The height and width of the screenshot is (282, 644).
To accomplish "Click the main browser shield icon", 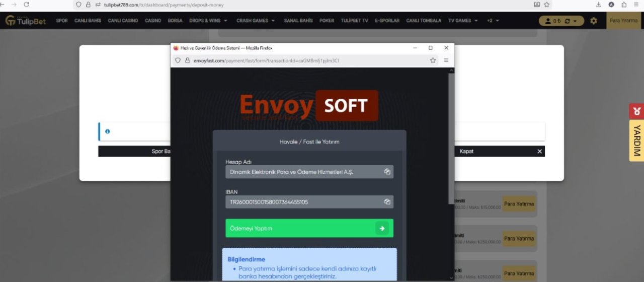I will [78, 5].
